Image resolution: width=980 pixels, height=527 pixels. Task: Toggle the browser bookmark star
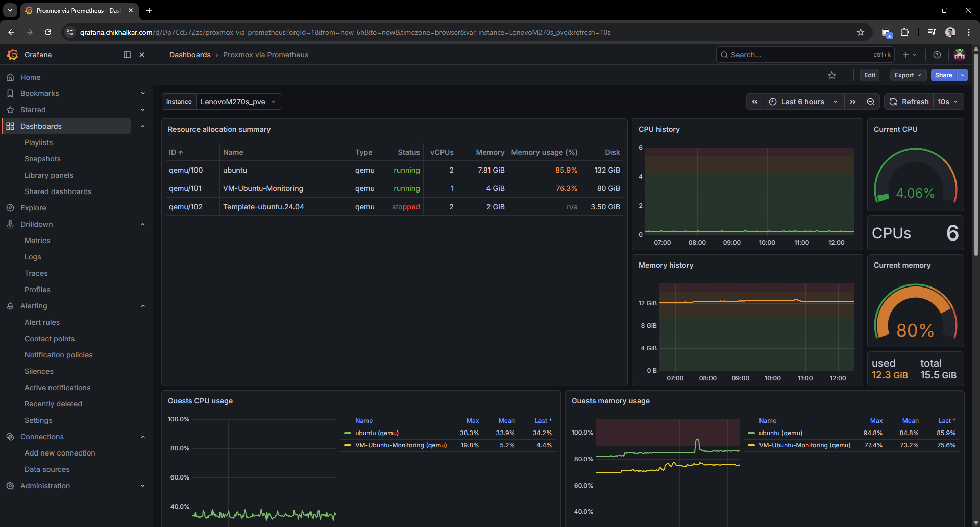861,32
